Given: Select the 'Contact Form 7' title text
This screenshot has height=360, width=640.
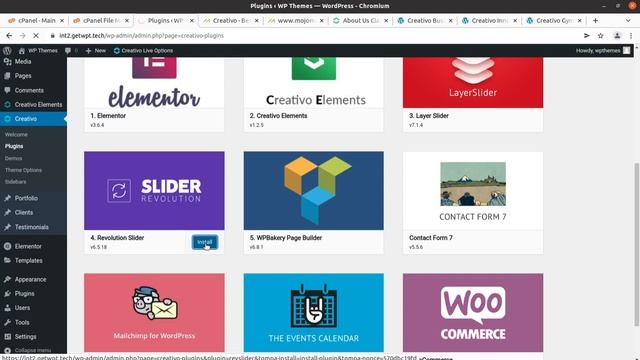Looking at the screenshot, I should coord(431,238).
